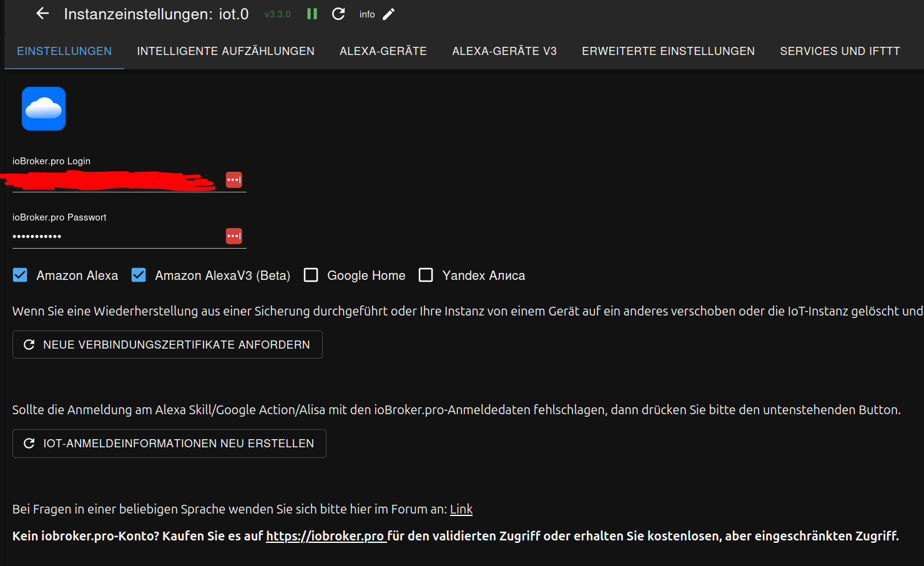Click the 'info' log level text

coord(367,14)
